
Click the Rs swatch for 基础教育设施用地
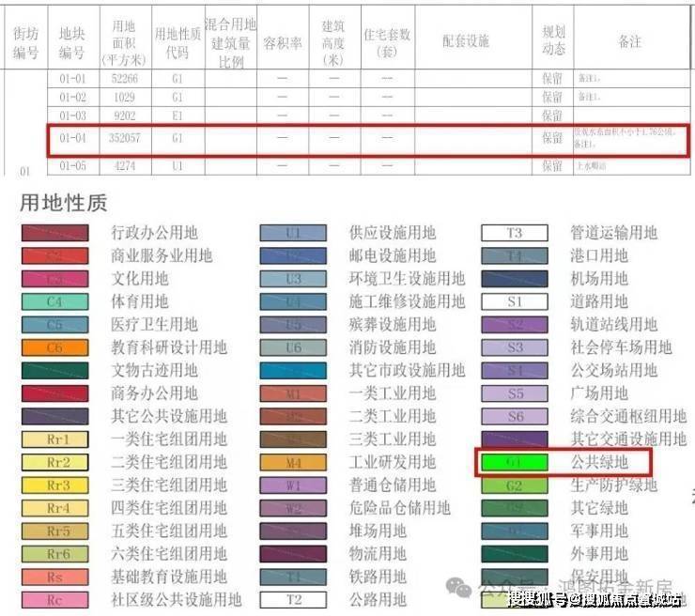[x=55, y=577]
